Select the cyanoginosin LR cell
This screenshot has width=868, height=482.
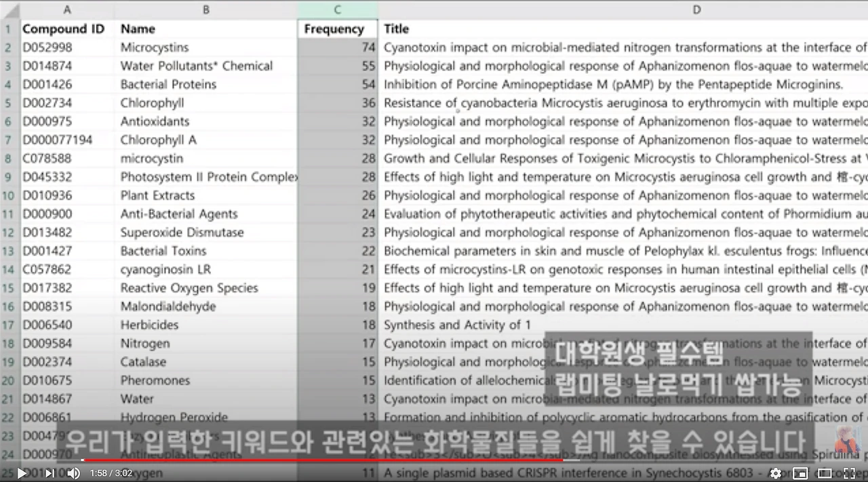pos(206,269)
